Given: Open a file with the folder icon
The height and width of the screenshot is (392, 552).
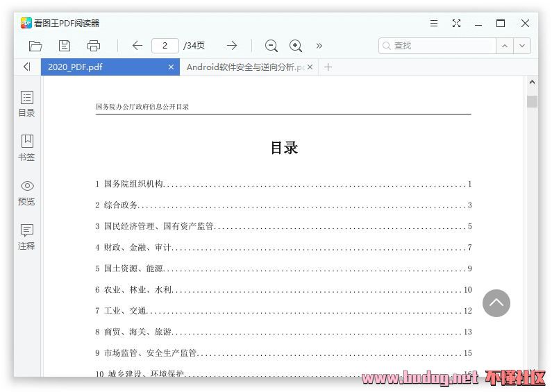Looking at the screenshot, I should pyautogui.click(x=35, y=46).
